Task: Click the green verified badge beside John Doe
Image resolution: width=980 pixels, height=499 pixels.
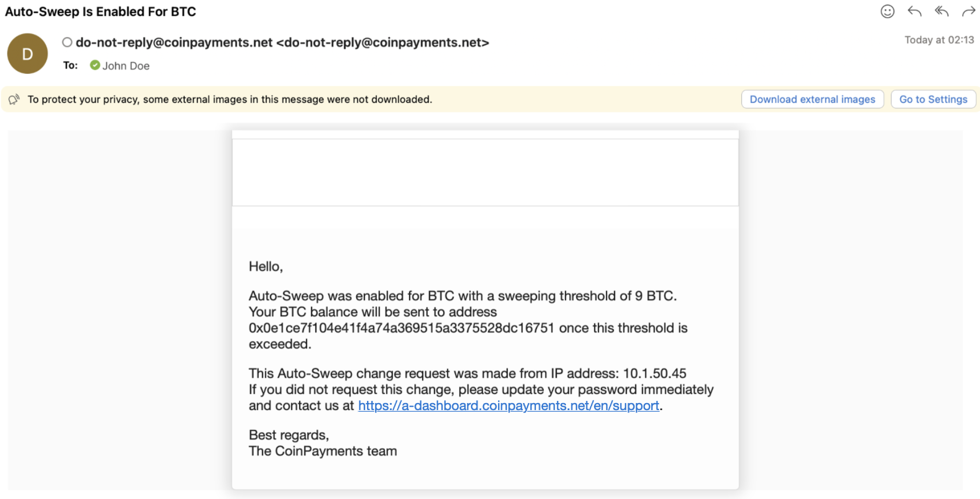Action: click(95, 65)
